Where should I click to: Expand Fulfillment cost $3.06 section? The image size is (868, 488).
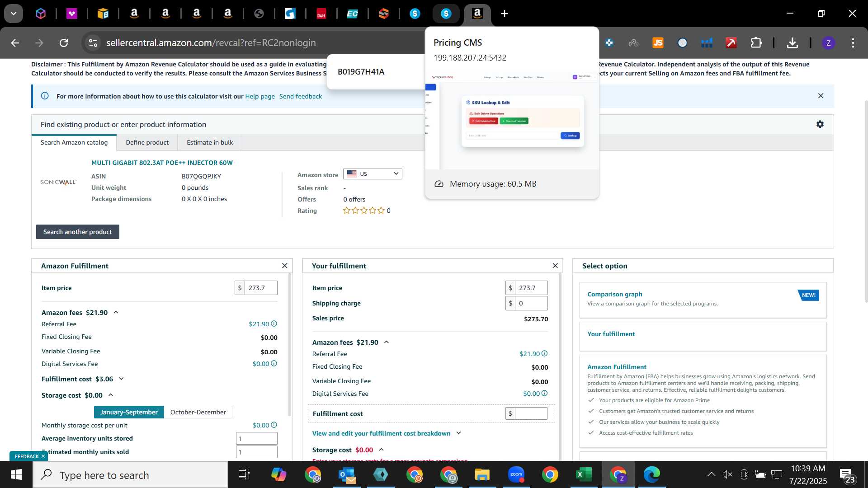(121, 379)
